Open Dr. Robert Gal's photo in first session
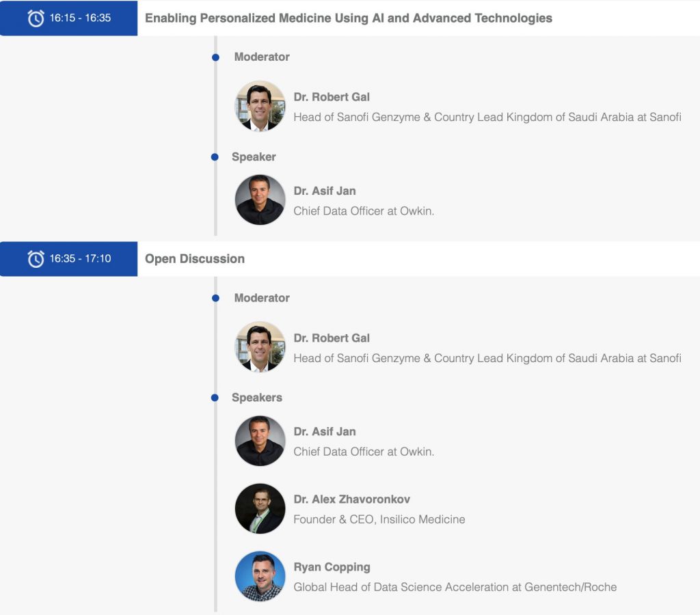This screenshot has width=700, height=615. tap(260, 106)
